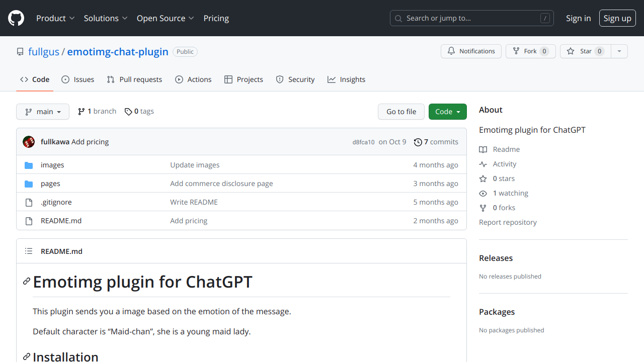Screen dimensions: 644x362
Task: Click the eye icon beside 1 watching
Action: pyautogui.click(x=483, y=193)
